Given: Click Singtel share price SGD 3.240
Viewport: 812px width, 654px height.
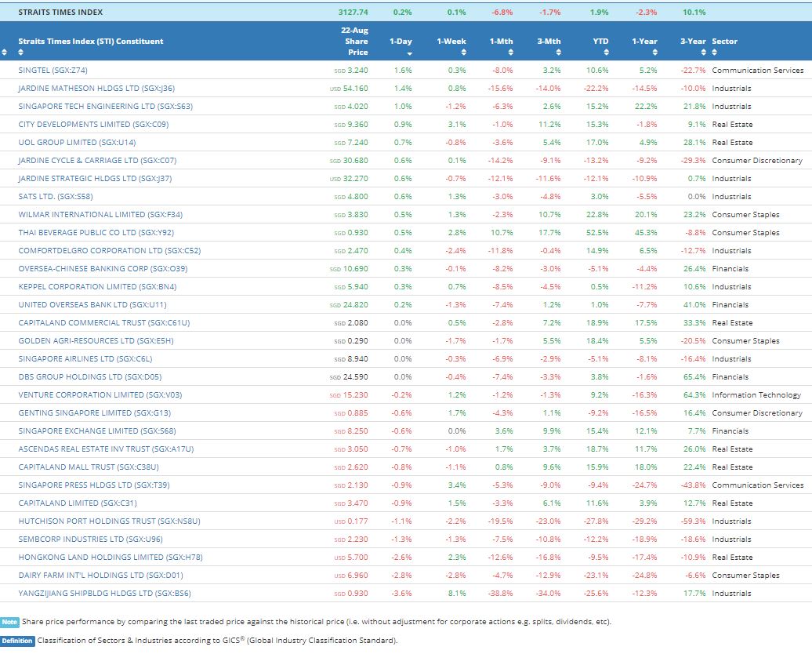Looking at the screenshot, I should point(351,70).
